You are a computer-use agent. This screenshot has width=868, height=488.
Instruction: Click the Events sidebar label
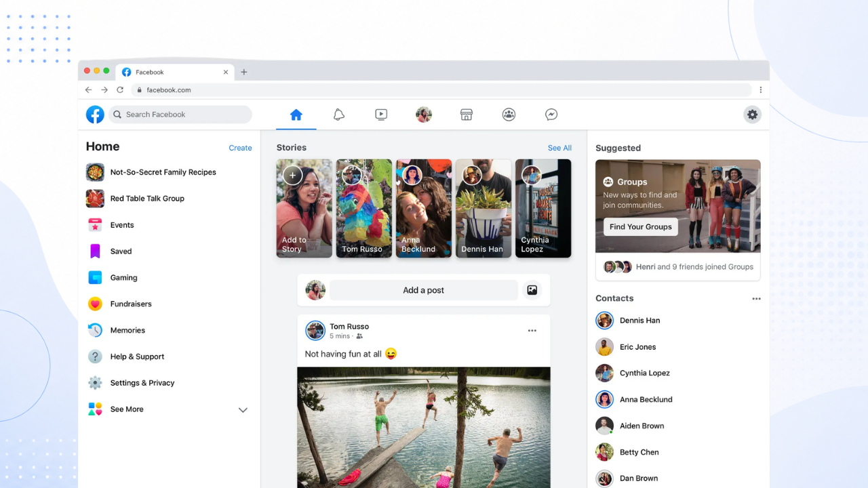point(122,225)
